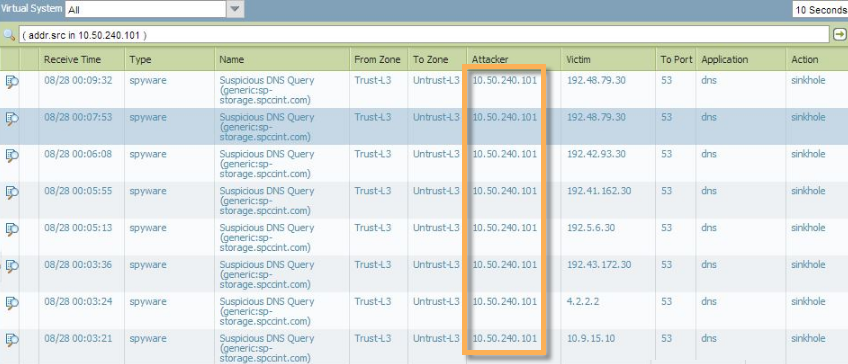Screen dimensions: 848x364
Task: Open log details icon for 00:07:53 row
Action: point(12,118)
